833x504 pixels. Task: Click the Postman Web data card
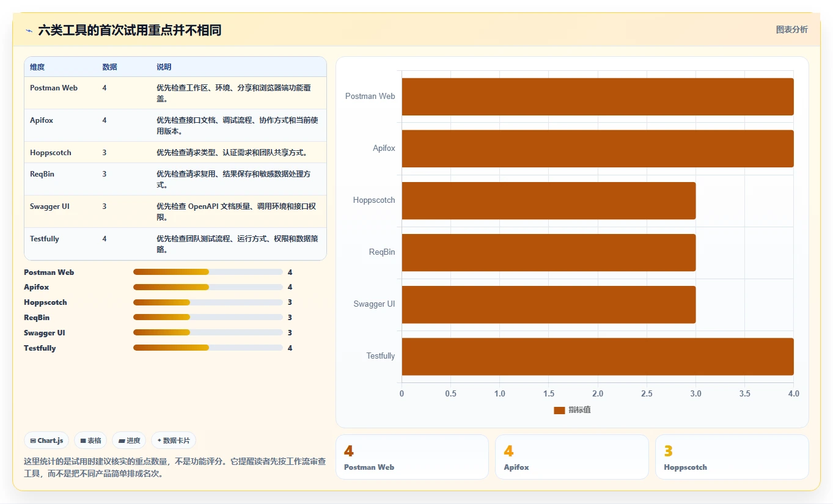[x=412, y=457]
